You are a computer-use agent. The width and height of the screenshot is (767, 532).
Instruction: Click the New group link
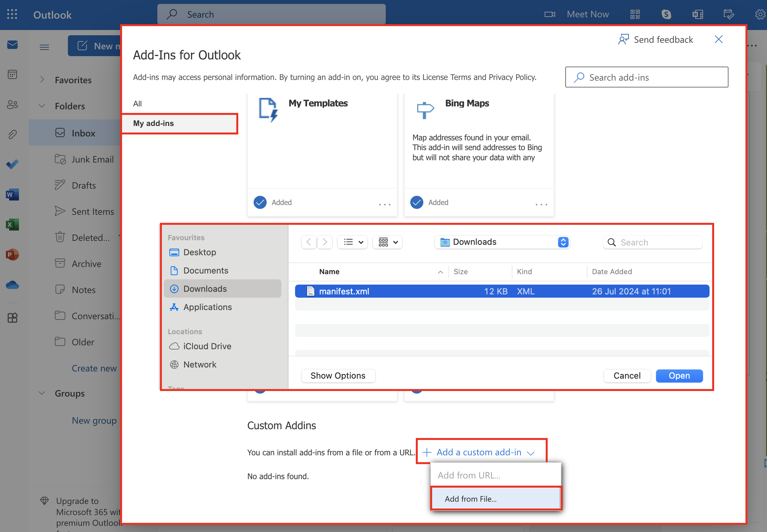pyautogui.click(x=94, y=421)
